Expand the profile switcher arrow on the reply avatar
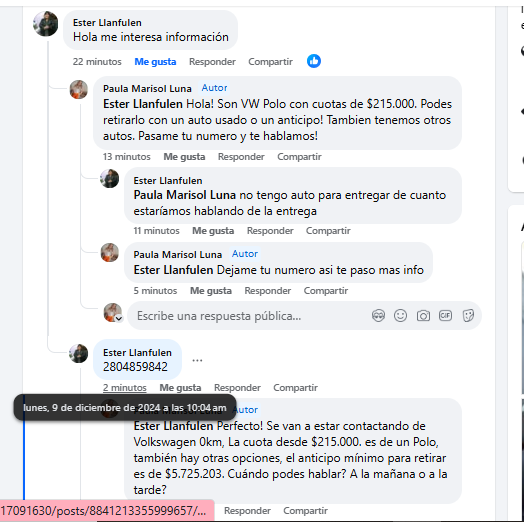Image resolution: width=524 pixels, height=522 pixels. [119, 318]
